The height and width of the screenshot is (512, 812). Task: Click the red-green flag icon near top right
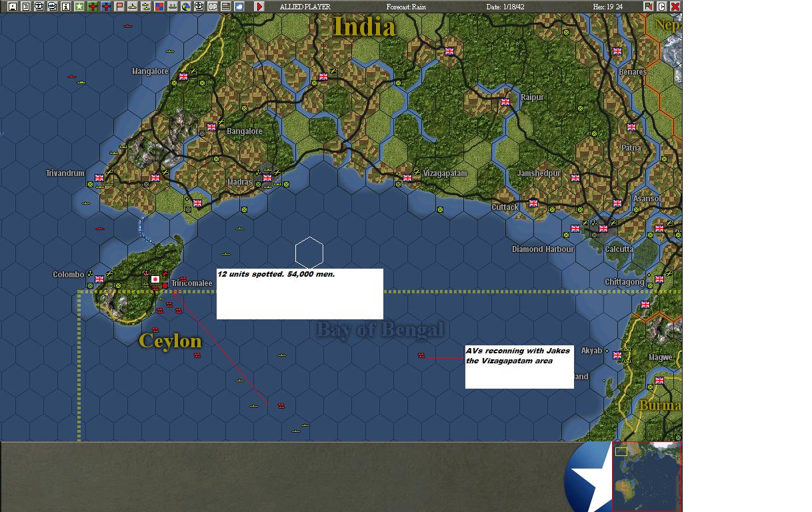[x=649, y=6]
